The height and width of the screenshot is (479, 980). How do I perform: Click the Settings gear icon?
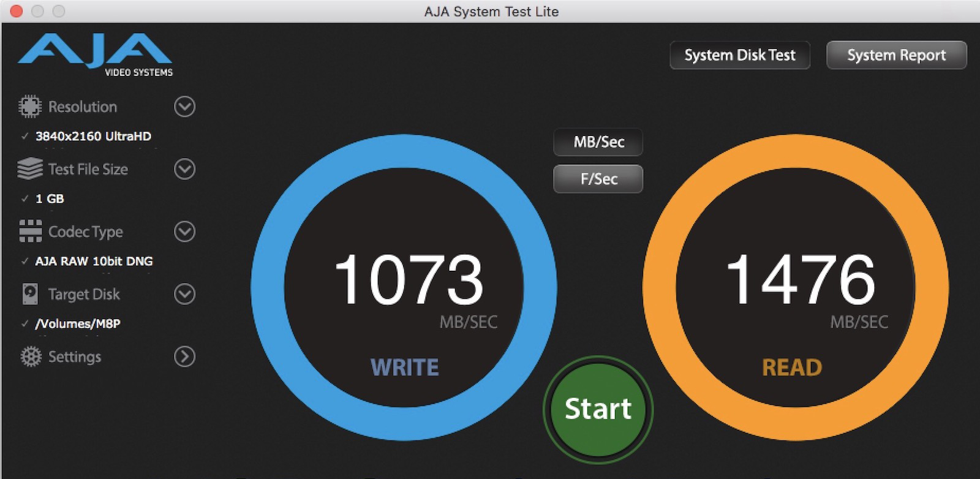(30, 356)
